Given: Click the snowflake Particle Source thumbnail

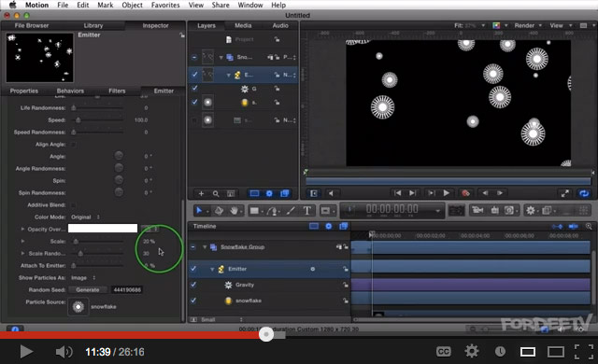Looking at the screenshot, I should 78,306.
